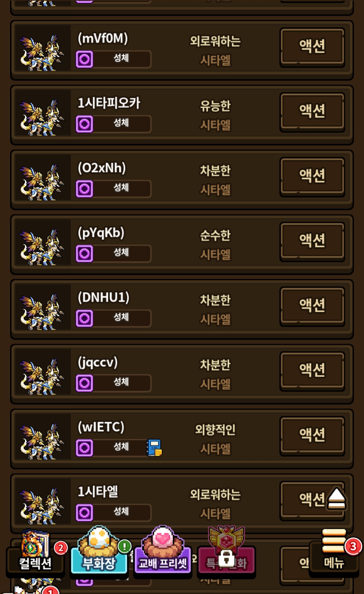Tap the blue notebook icon on (wIETC)
The image size is (364, 594).
[154, 448]
